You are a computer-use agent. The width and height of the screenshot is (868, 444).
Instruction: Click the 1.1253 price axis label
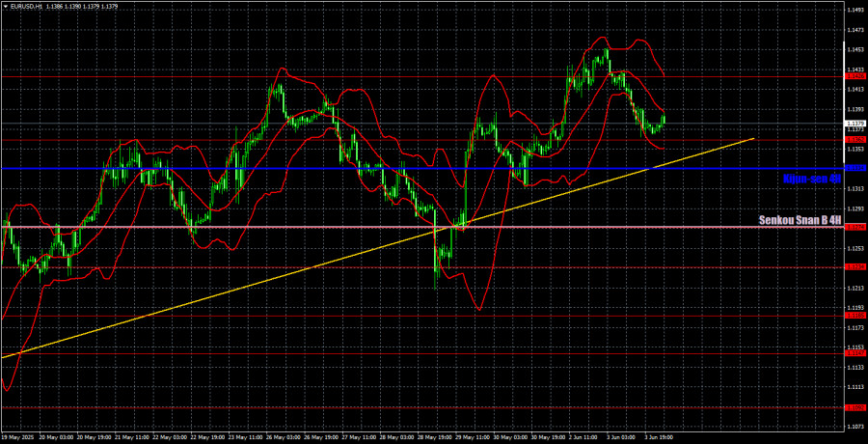(855, 248)
